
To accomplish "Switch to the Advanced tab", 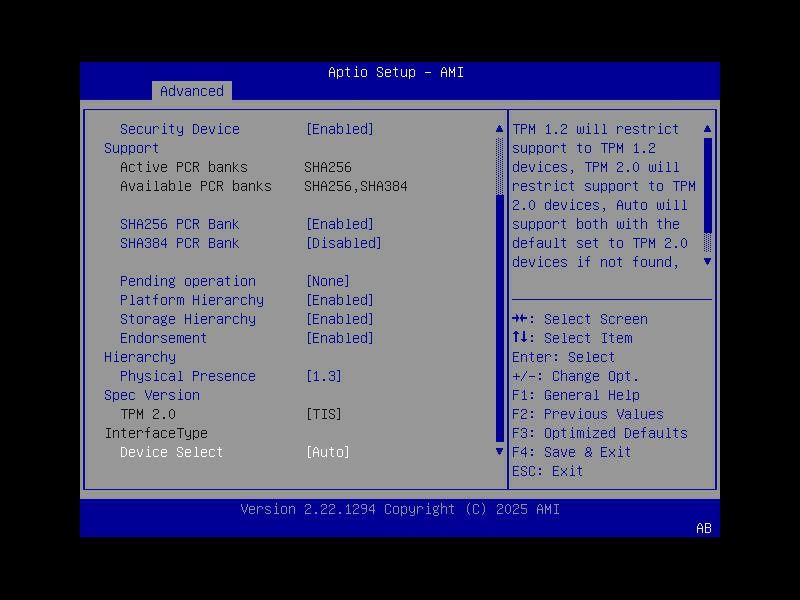I will [192, 91].
